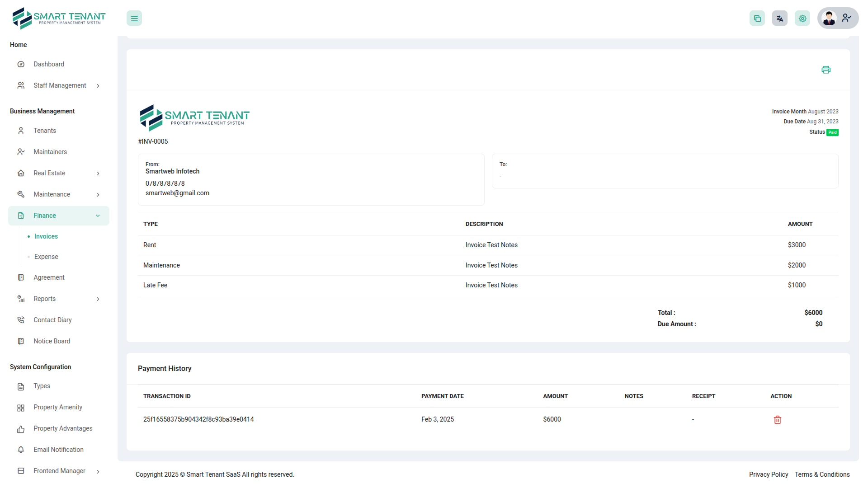This screenshot has width=868, height=488.
Task: Click the Email Notification bell icon
Action: point(21,450)
